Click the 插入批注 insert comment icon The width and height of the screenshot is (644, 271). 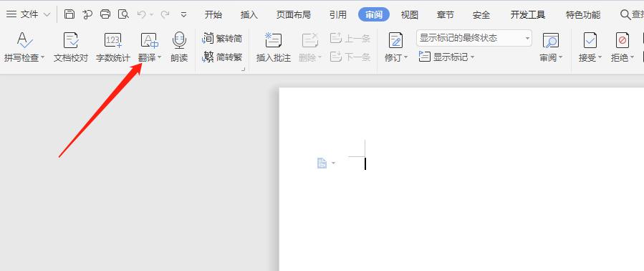tap(273, 41)
